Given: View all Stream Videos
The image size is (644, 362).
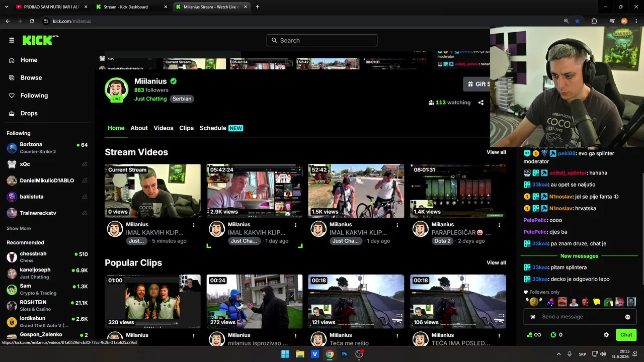Looking at the screenshot, I should point(496,152).
